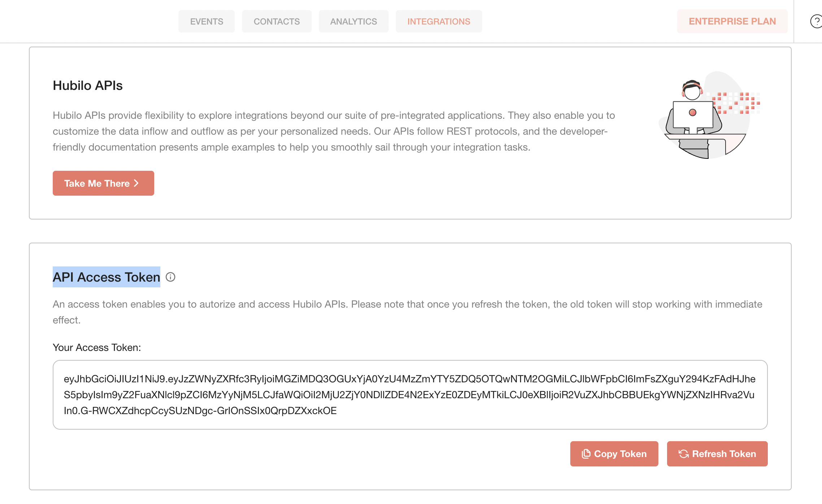This screenshot has height=504, width=822.
Task: Open the help question mark icon
Action: pos(817,22)
